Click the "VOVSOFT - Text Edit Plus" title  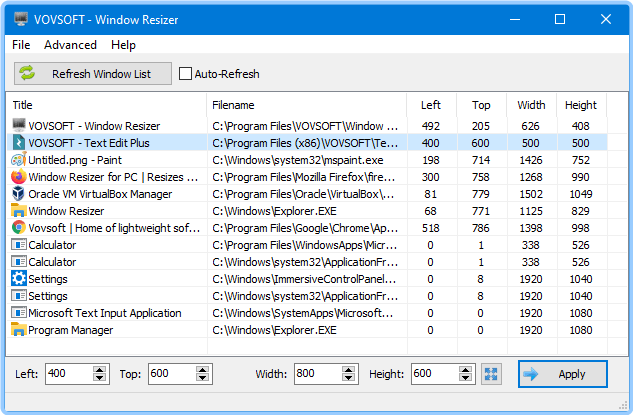click(x=88, y=143)
